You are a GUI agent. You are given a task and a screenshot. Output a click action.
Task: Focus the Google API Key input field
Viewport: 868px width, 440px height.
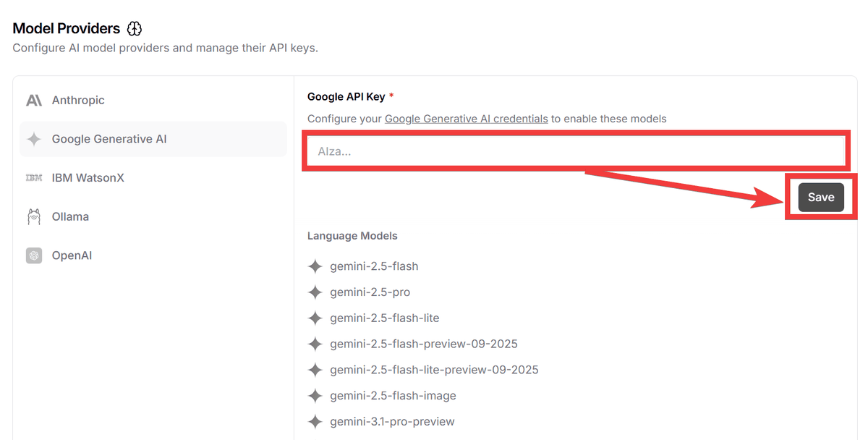click(x=574, y=152)
